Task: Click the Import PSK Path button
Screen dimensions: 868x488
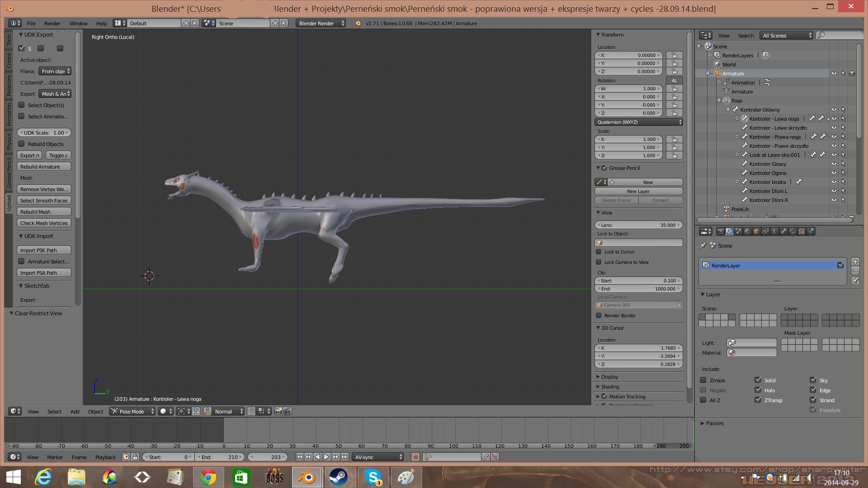Action: (x=44, y=250)
